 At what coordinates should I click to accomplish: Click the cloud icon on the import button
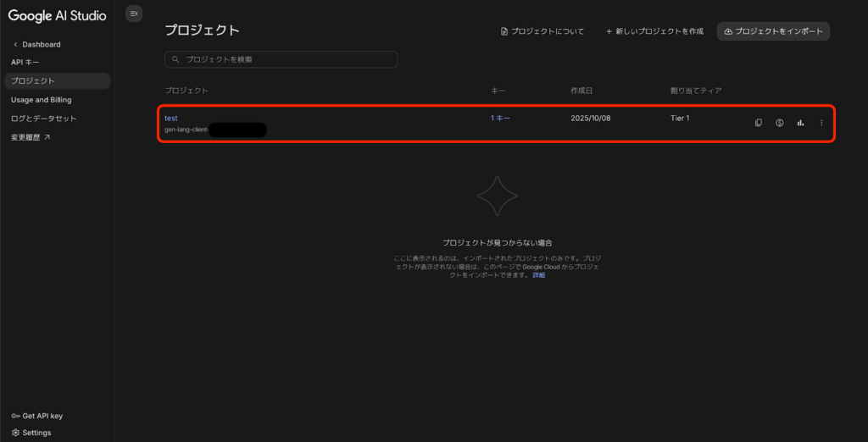tap(728, 31)
